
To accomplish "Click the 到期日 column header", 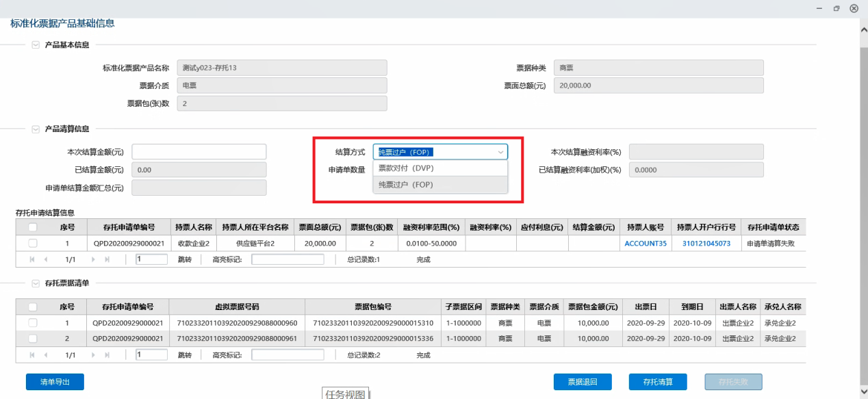I will [x=692, y=307].
